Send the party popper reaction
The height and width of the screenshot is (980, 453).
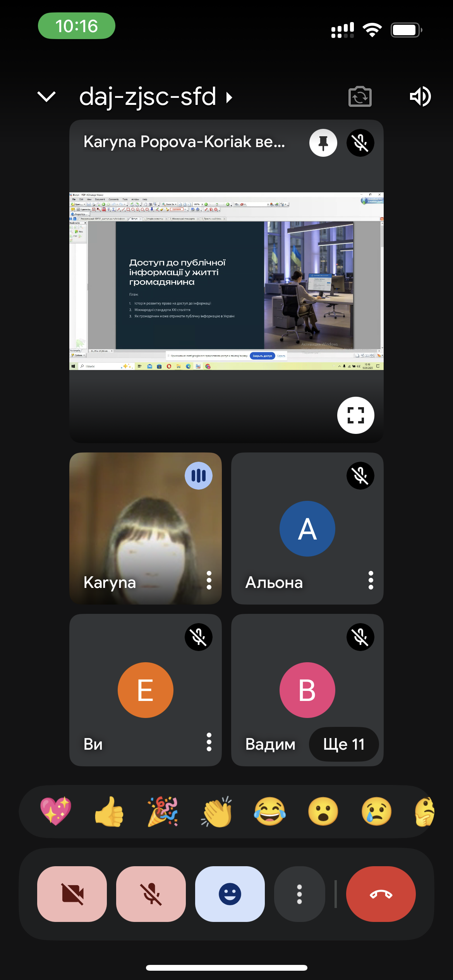point(163,812)
